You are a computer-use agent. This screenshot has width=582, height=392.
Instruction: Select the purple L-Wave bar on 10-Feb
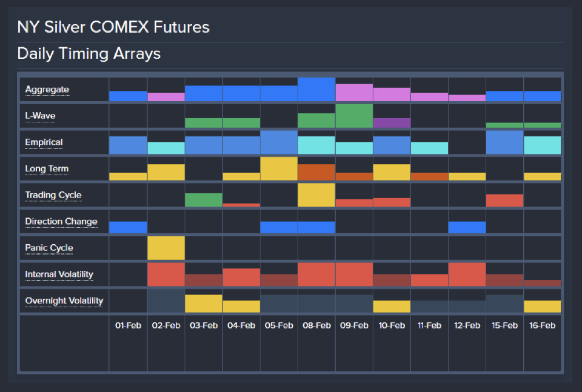[392, 123]
